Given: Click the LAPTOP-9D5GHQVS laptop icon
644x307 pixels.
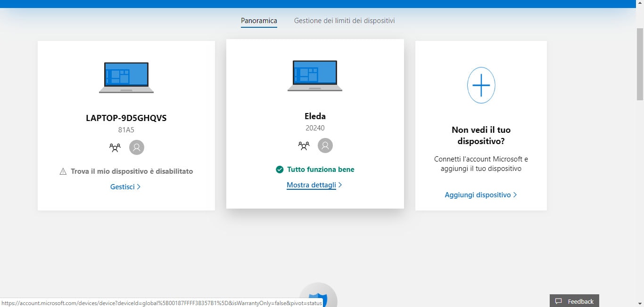Looking at the screenshot, I should tap(126, 77).
